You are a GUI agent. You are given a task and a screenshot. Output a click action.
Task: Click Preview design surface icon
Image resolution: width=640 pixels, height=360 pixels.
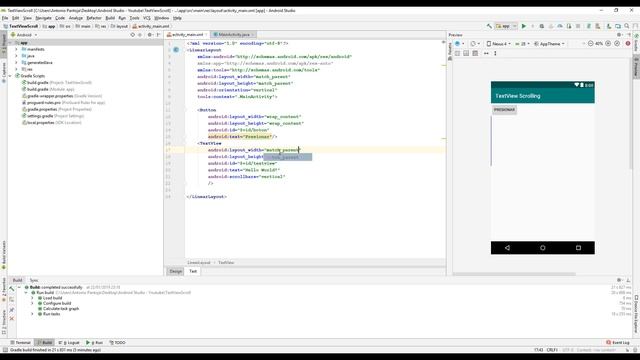coord(458,44)
